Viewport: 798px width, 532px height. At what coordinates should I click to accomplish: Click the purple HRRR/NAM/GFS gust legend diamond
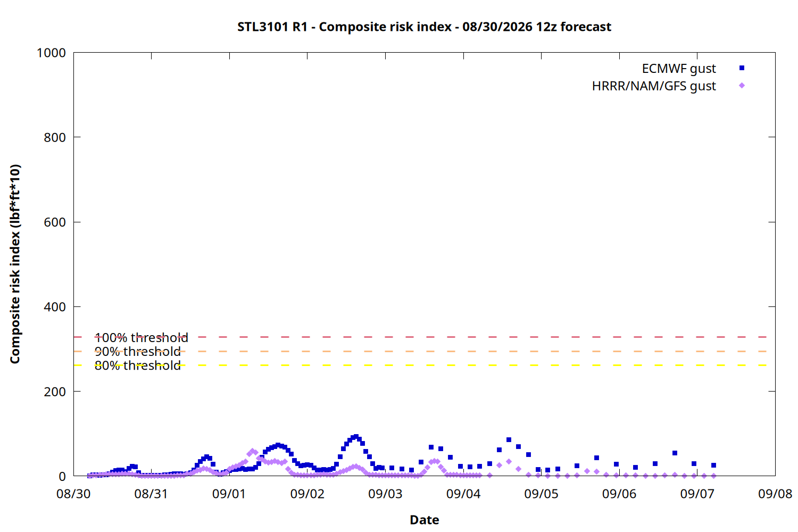[x=742, y=86]
